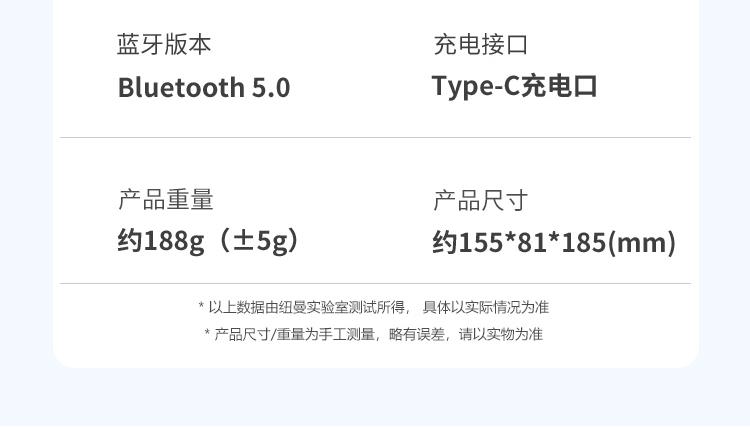
Task: Click the 纽曼实验室 disclaimer line
Action: [x=374, y=307]
